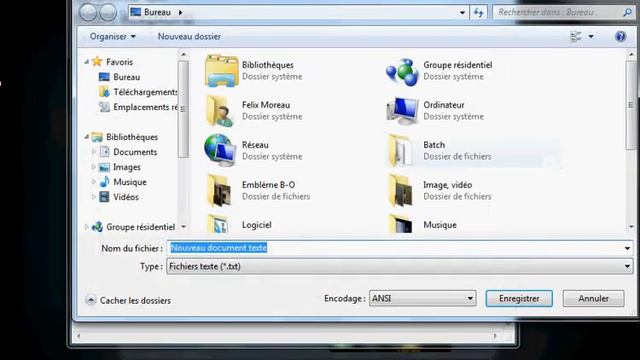The width and height of the screenshot is (640, 360).
Task: Click the Images library icon in sidebar
Action: (104, 167)
